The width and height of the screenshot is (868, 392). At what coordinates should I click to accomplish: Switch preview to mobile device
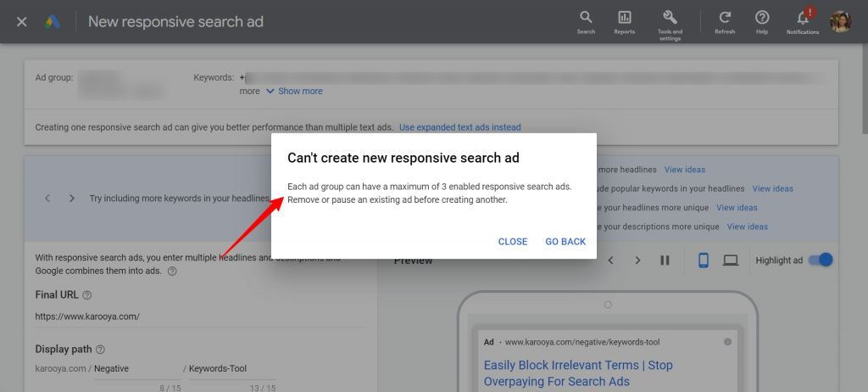pos(704,260)
